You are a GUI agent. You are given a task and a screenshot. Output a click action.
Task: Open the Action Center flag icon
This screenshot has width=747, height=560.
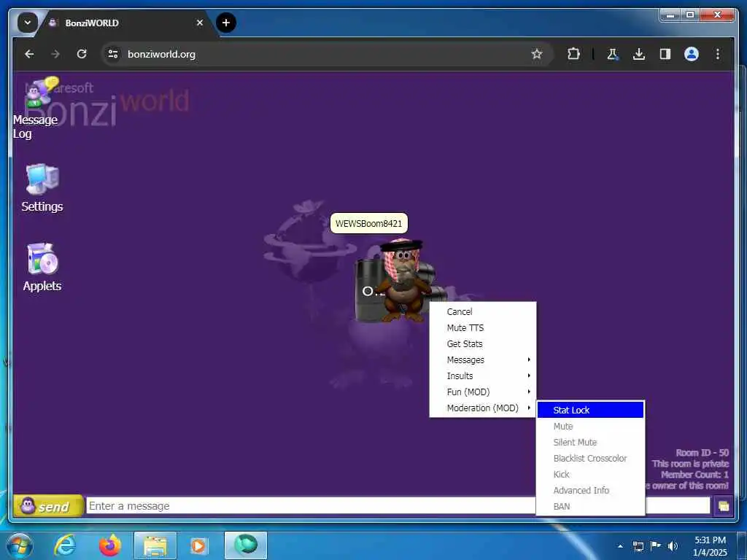(656, 545)
